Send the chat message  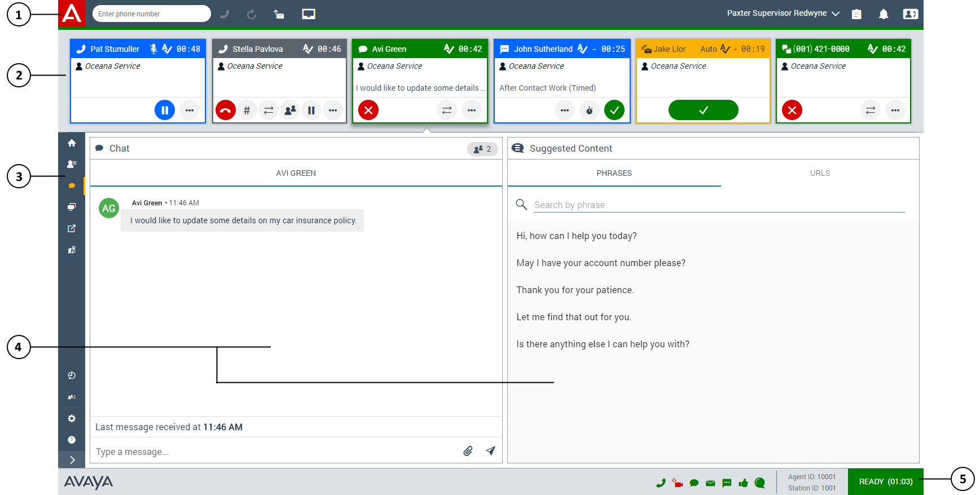click(x=491, y=451)
